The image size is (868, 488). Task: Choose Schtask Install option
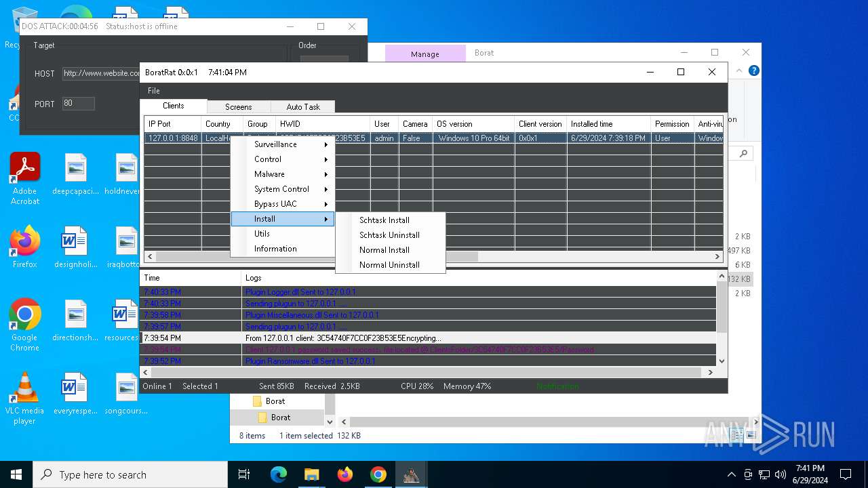tap(391, 220)
